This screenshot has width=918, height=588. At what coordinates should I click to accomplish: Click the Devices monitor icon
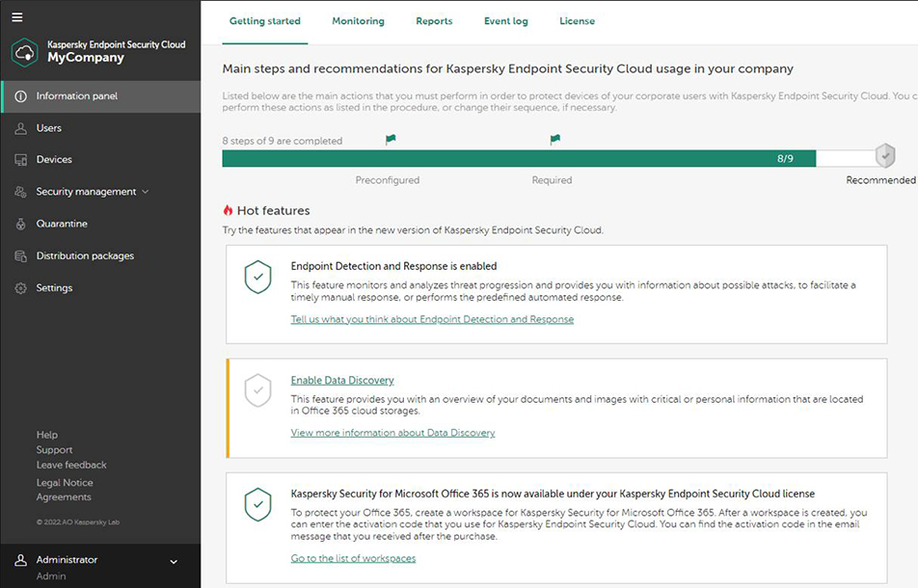tap(20, 160)
